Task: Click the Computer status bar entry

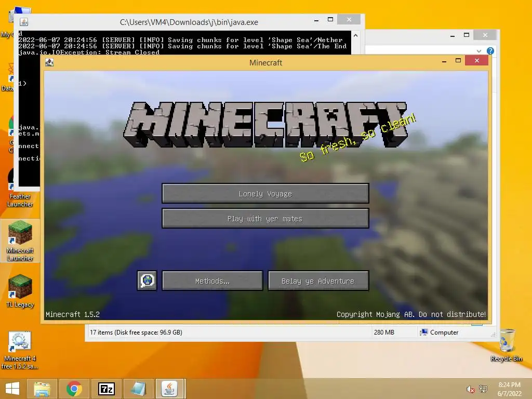Action: 439,332
